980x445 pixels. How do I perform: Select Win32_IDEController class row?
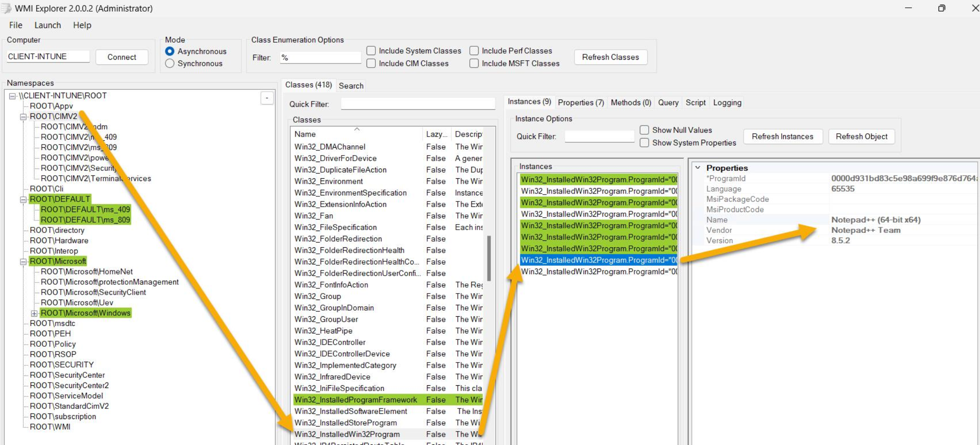tap(388, 343)
